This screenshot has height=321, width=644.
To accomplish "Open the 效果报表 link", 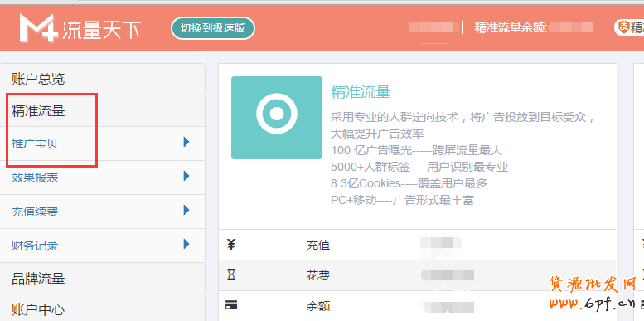I will (x=35, y=178).
